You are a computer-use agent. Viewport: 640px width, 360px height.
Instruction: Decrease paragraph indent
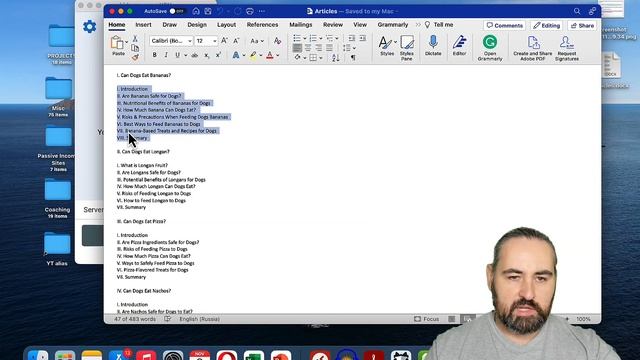(x=351, y=38)
